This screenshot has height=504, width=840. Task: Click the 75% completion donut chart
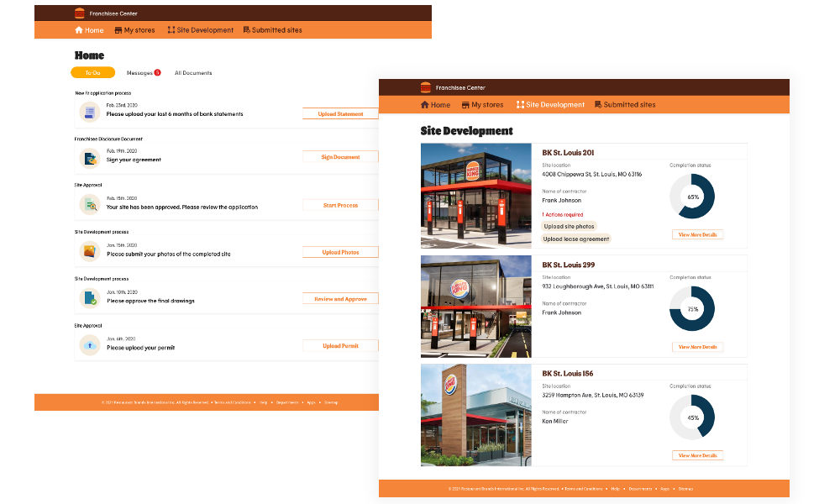click(692, 309)
